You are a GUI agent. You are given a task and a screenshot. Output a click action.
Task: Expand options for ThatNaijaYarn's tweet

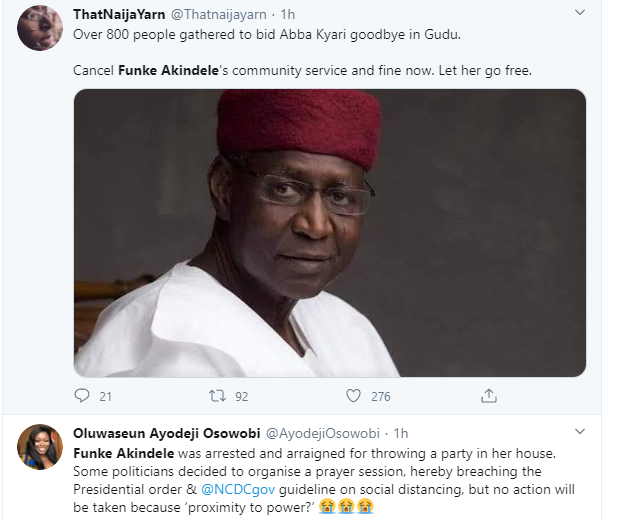pos(579,13)
